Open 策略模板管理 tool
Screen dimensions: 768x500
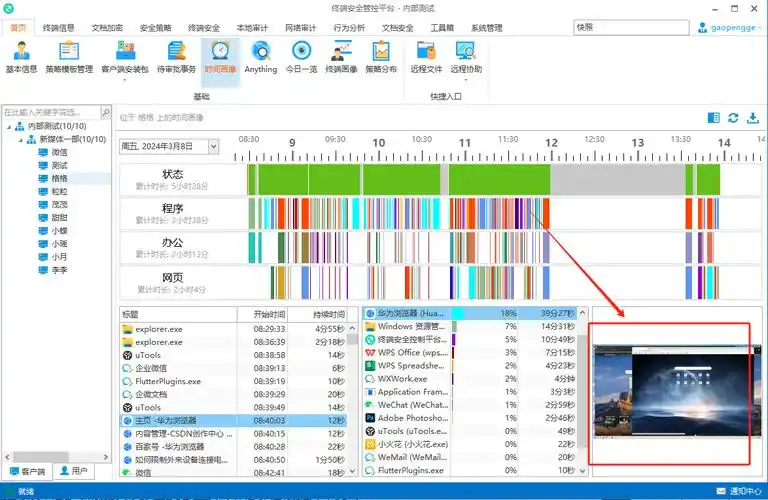pos(69,56)
